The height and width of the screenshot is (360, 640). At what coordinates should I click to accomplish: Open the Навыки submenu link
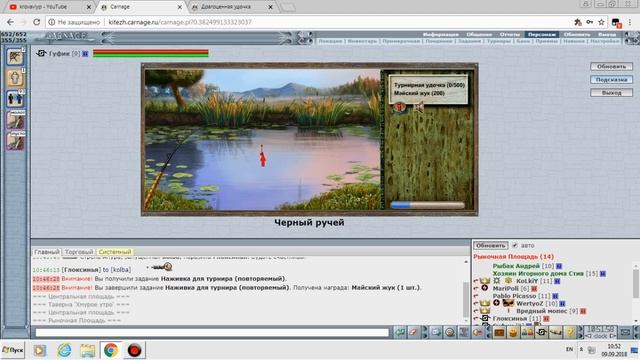pos(574,41)
